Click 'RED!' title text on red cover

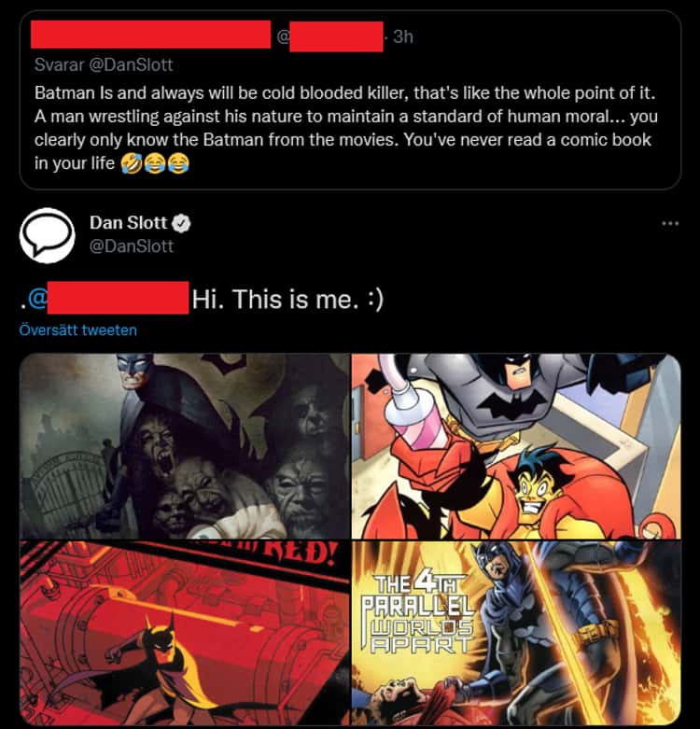(301, 554)
